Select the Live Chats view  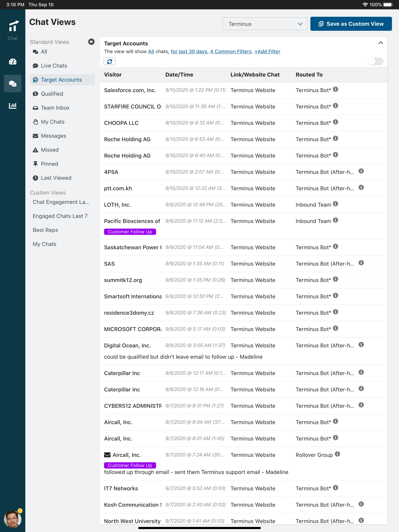[x=54, y=66]
